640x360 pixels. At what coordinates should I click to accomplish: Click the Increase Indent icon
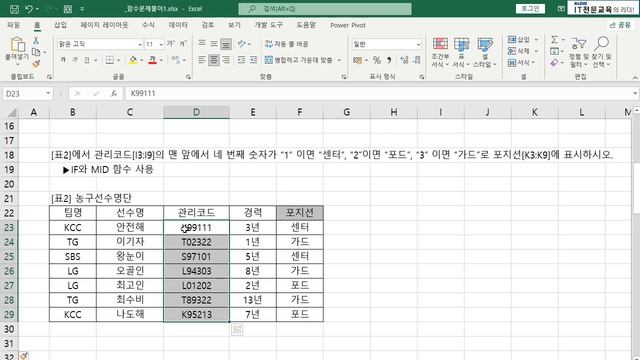click(253, 60)
